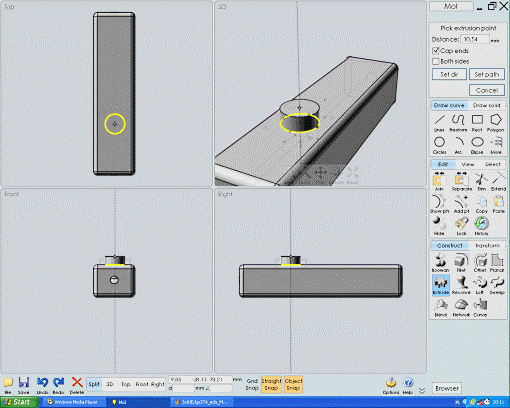This screenshot has width=510, height=408.
Task: Open the More curves tools
Action: pos(496,145)
